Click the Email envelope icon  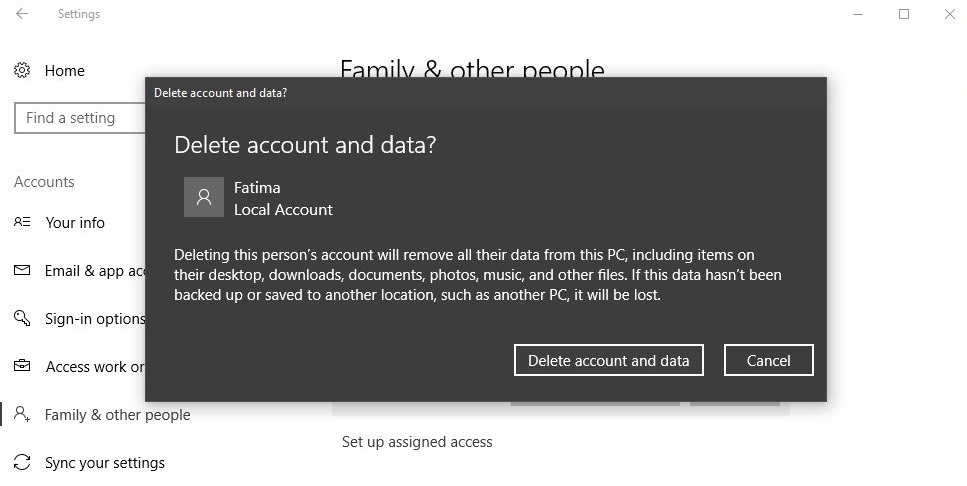point(22,270)
